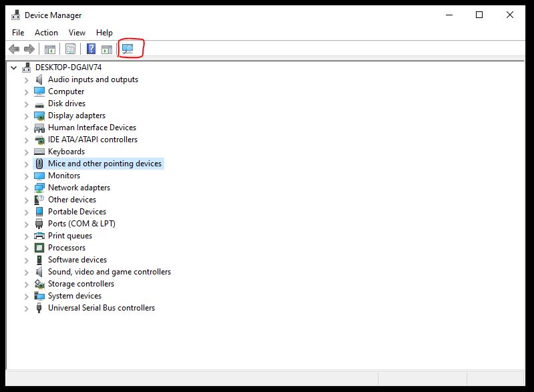Select the Computer tree label
The image size is (534, 392).
[x=66, y=91]
